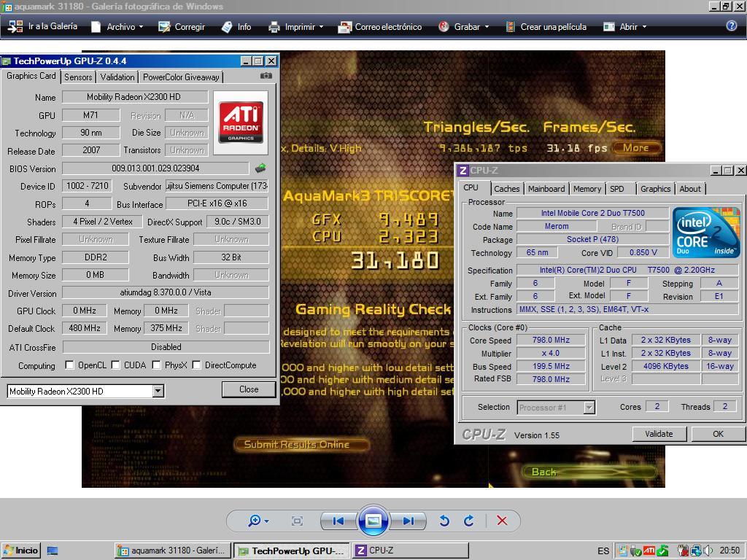Open PowerColor Giveaway tab
The image size is (747, 560).
[x=181, y=77]
